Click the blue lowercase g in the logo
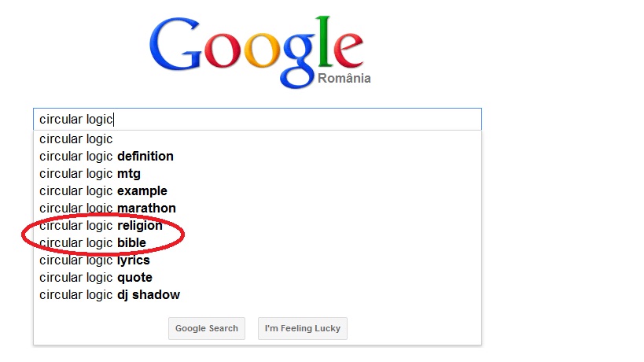644x362 pixels. [x=299, y=61]
